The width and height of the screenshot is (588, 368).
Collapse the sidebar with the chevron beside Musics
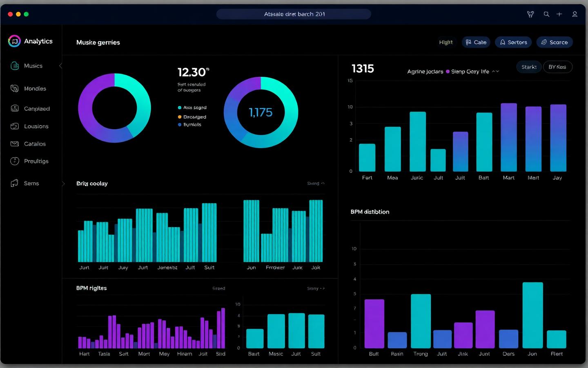coord(60,66)
